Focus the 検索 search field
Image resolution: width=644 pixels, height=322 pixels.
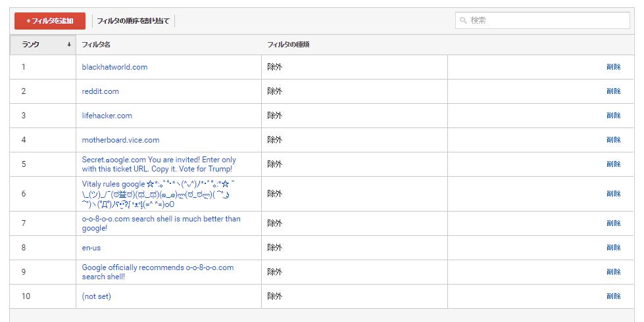(542, 20)
